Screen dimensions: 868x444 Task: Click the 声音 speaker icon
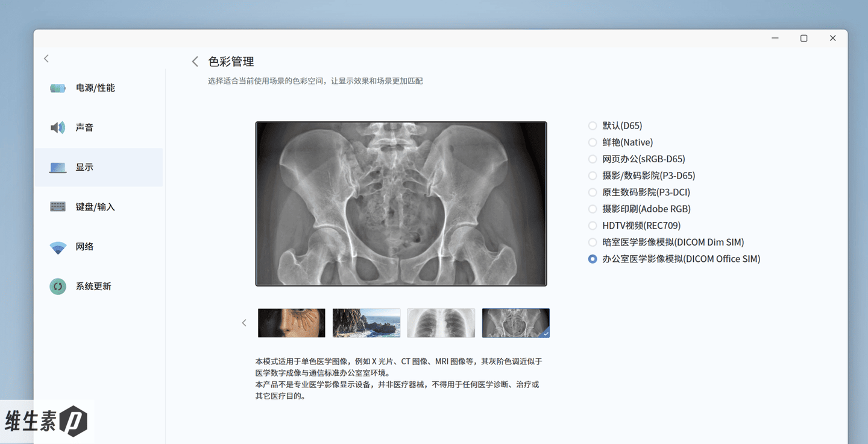(58, 127)
